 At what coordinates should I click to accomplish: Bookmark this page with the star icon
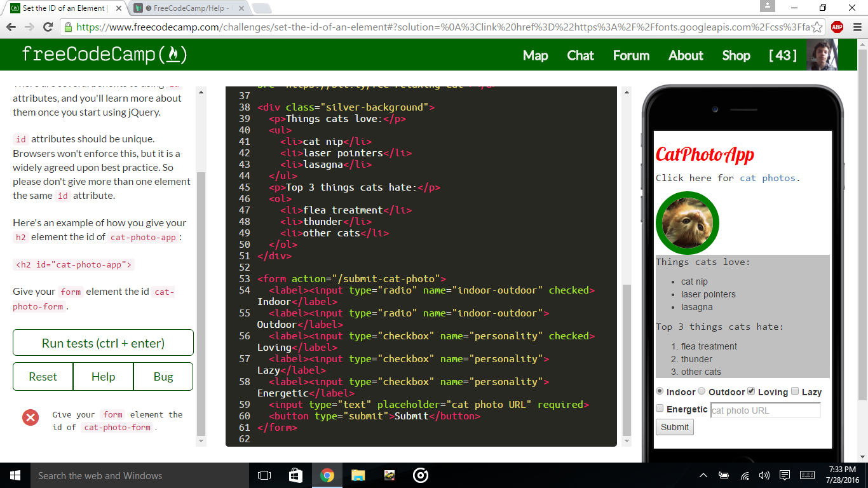click(x=817, y=27)
